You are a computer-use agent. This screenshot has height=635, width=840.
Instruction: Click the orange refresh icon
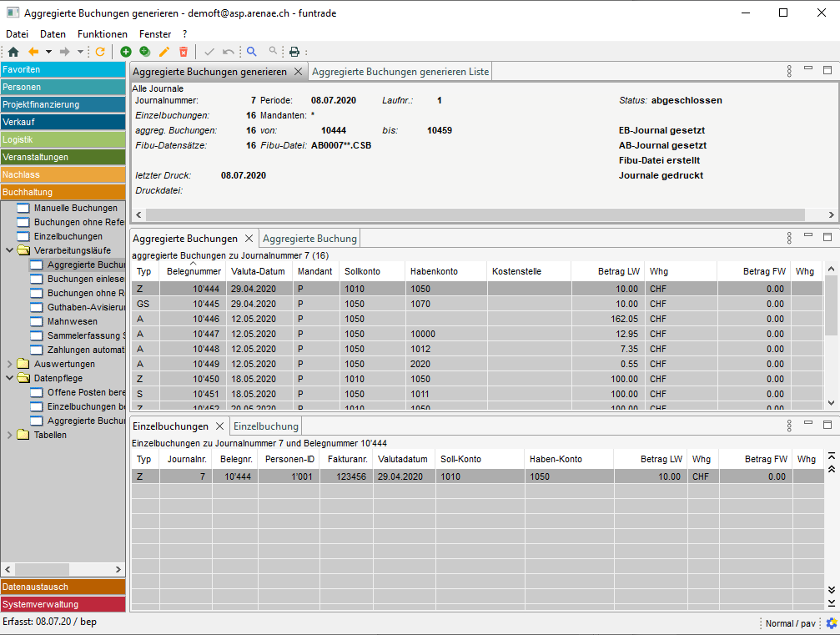coord(100,52)
